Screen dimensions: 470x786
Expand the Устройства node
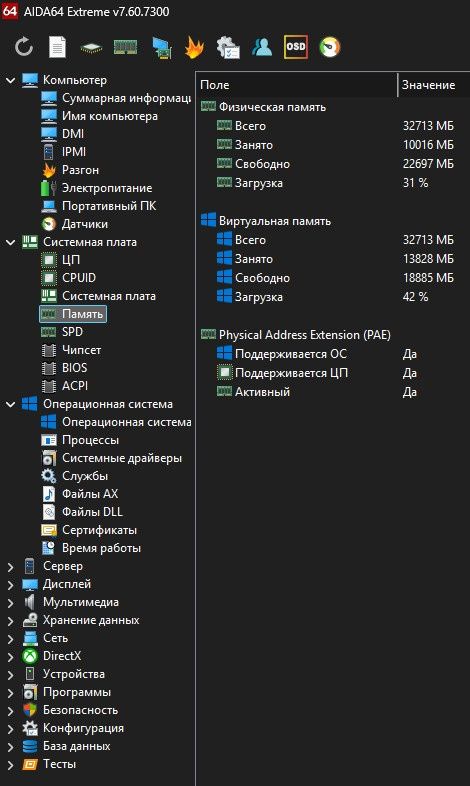[11, 675]
